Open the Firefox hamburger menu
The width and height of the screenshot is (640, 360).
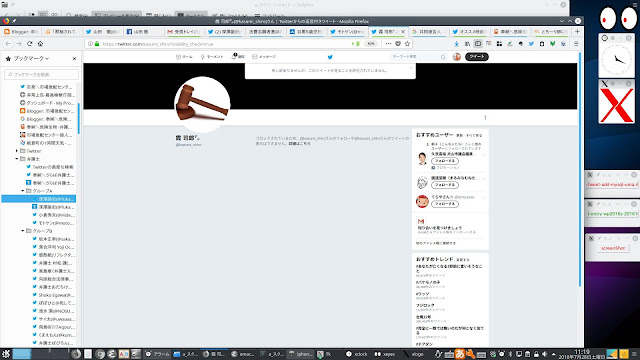point(576,44)
